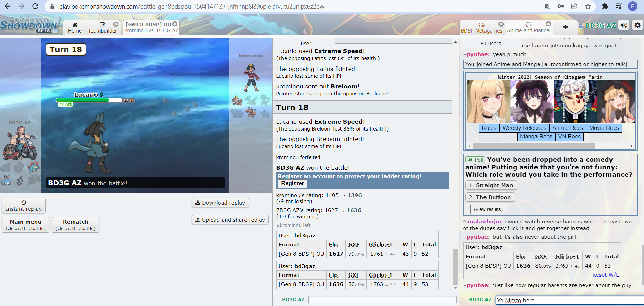Click the right arrow of intro scrollbar
Screen dimensions: 644x306
(632, 146)
